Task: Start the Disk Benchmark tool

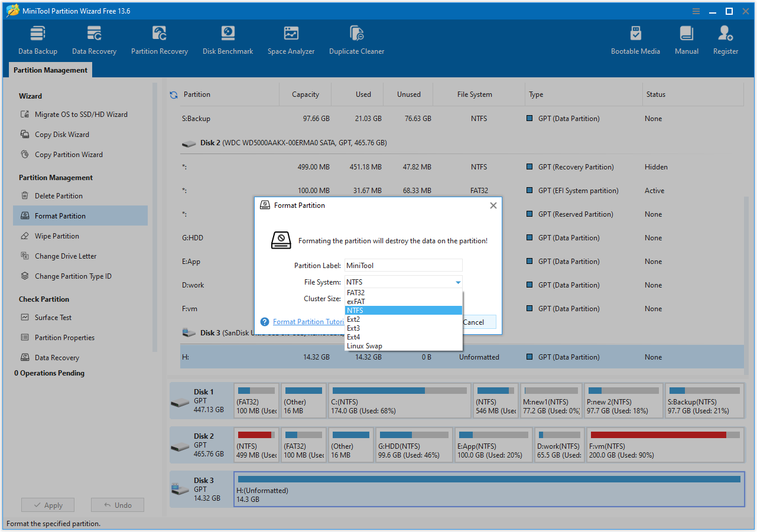Action: point(228,40)
